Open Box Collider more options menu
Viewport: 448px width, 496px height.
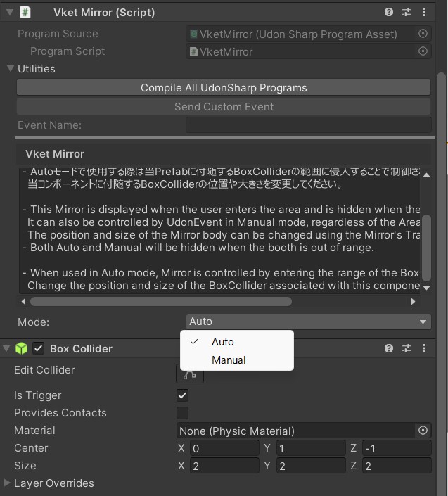tap(424, 348)
